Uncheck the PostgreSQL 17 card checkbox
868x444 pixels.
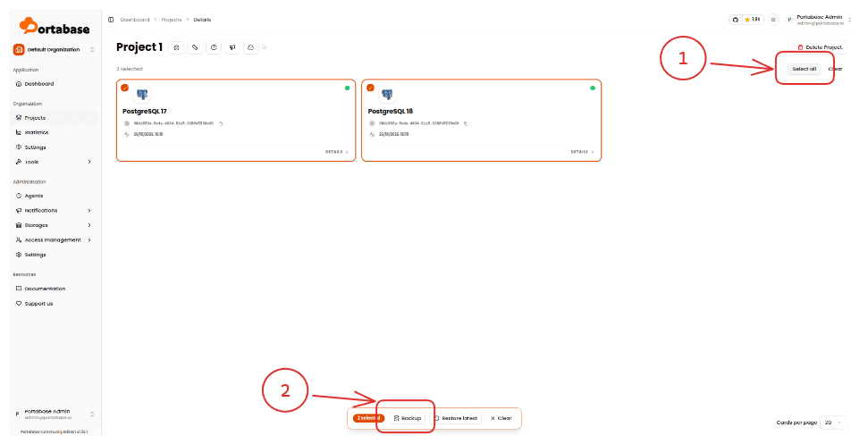[x=124, y=88]
